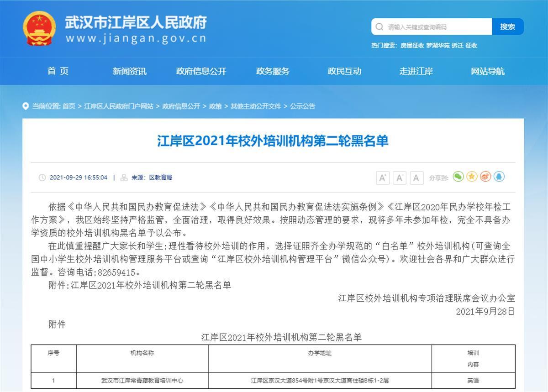Share to QQ penguin icon

[x=499, y=177]
